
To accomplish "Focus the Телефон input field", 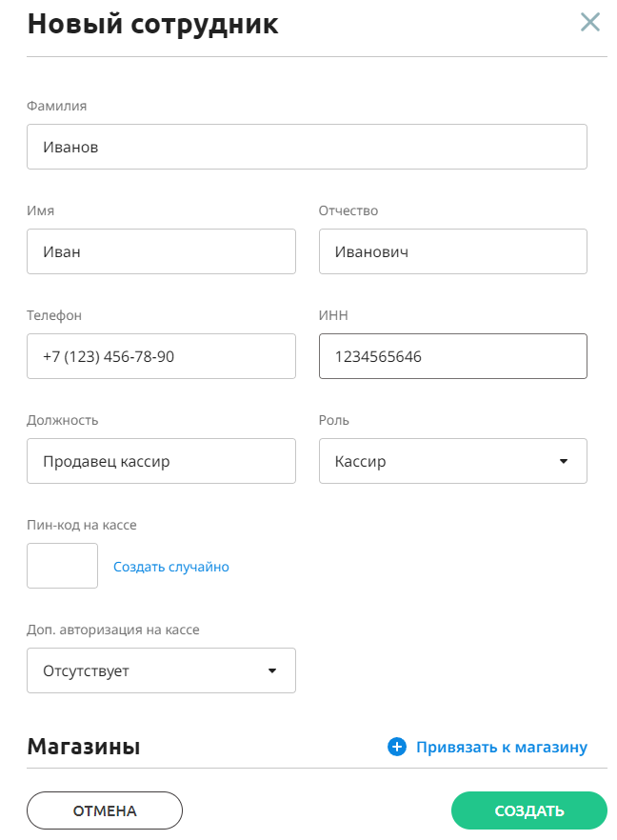I will click(161, 356).
